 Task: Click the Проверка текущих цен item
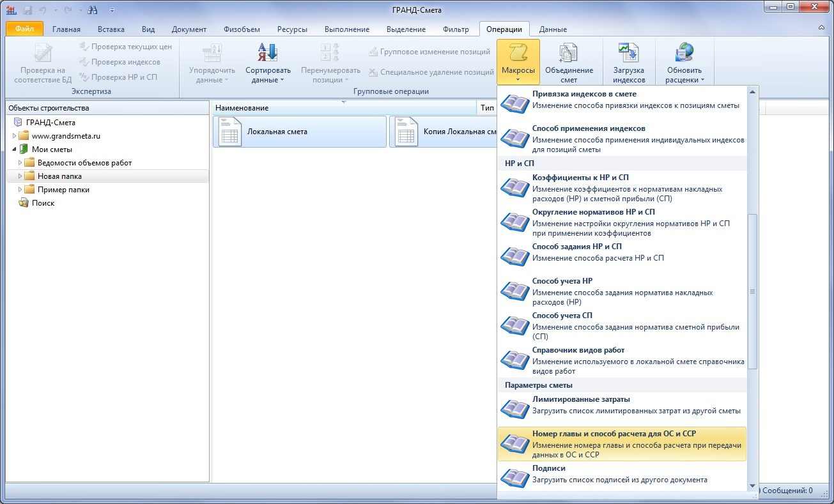125,47
